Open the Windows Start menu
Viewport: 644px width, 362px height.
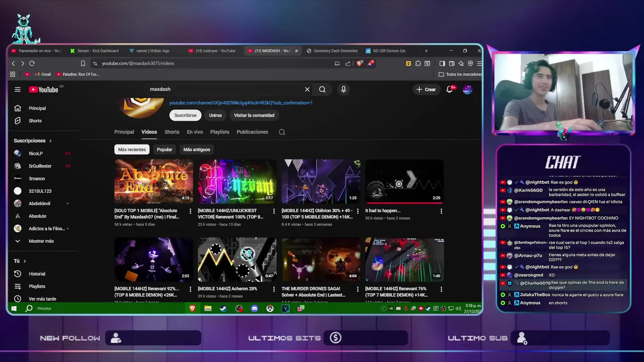[14, 308]
